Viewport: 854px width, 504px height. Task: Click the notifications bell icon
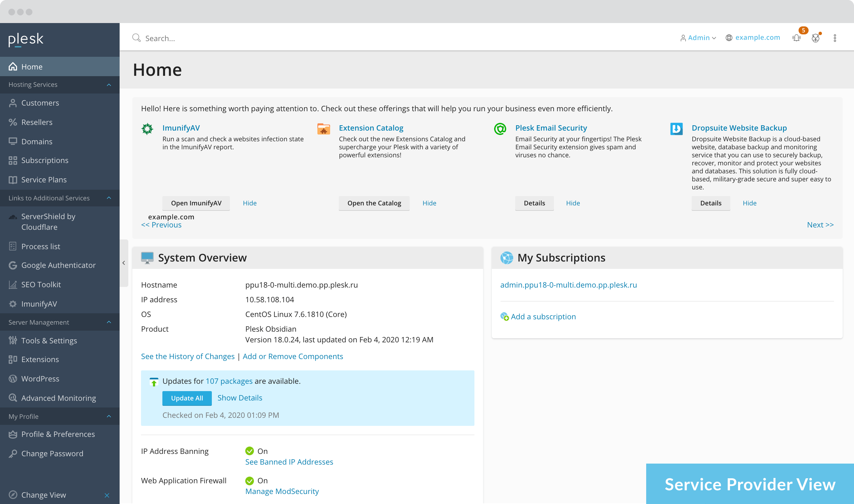[x=796, y=38]
